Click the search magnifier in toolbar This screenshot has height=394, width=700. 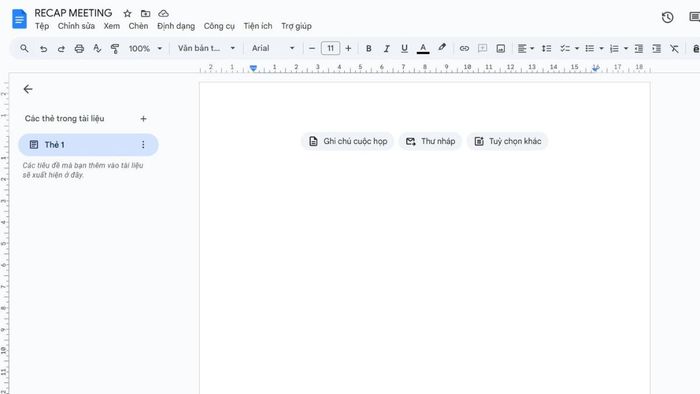24,48
